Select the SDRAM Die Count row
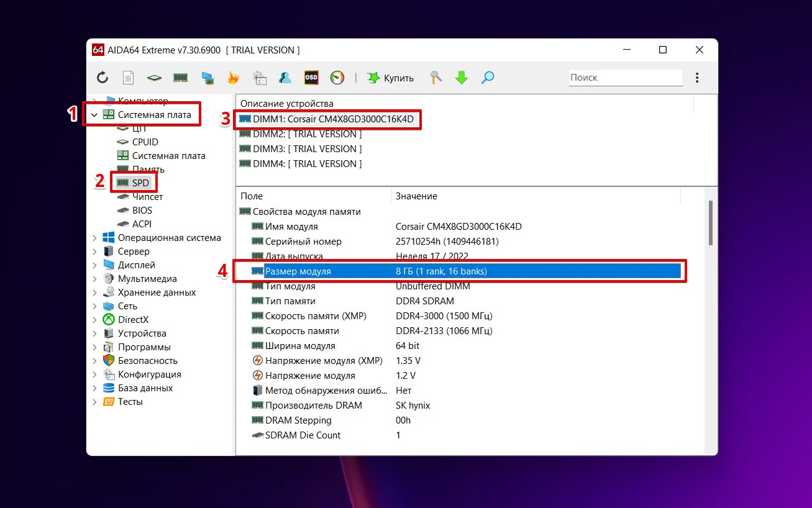 [x=466, y=435]
